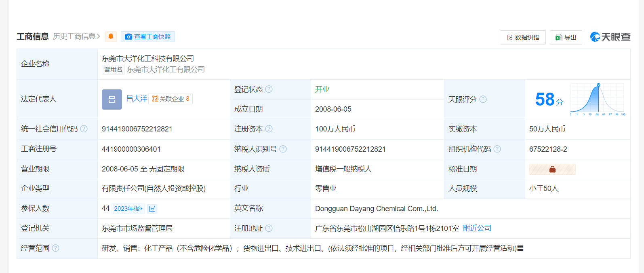Viewport: 644px width, 273px height.
Task: Click the 吕 avatar thumbnail
Action: pos(112,99)
